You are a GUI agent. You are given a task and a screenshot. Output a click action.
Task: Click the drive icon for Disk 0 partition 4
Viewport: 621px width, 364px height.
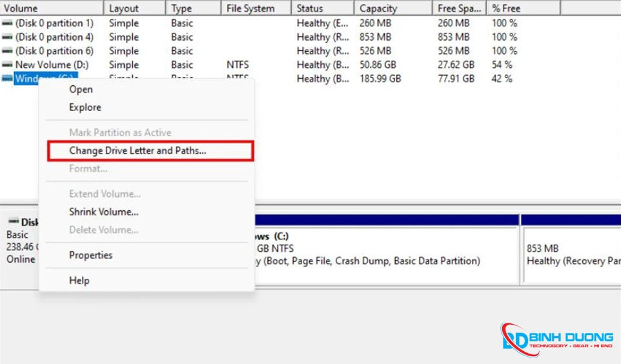pos(7,37)
